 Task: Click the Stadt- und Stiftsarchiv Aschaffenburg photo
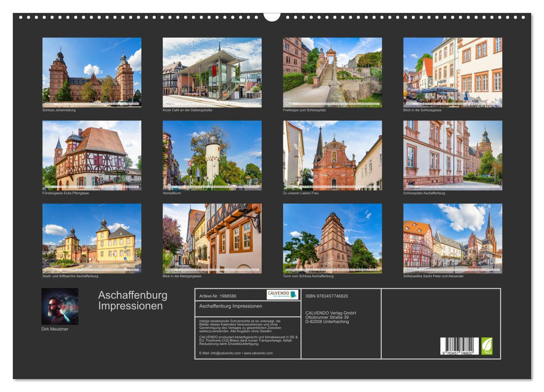(92, 238)
